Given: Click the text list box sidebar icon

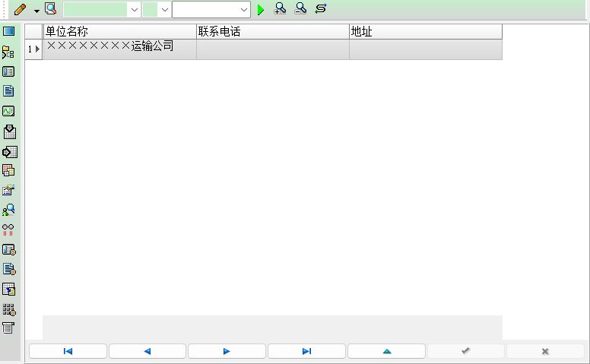Looking at the screenshot, I should (x=8, y=328).
